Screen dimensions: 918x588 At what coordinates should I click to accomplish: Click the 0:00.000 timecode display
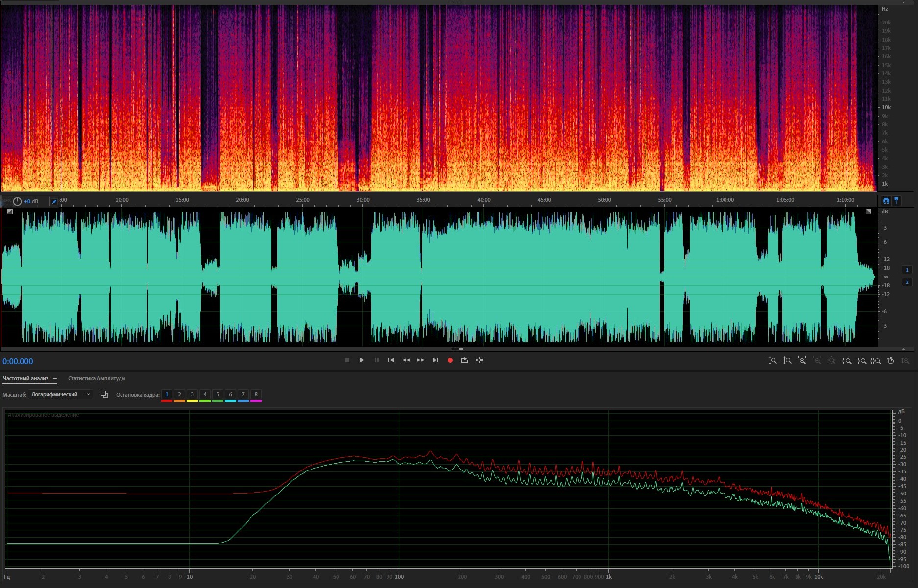18,361
